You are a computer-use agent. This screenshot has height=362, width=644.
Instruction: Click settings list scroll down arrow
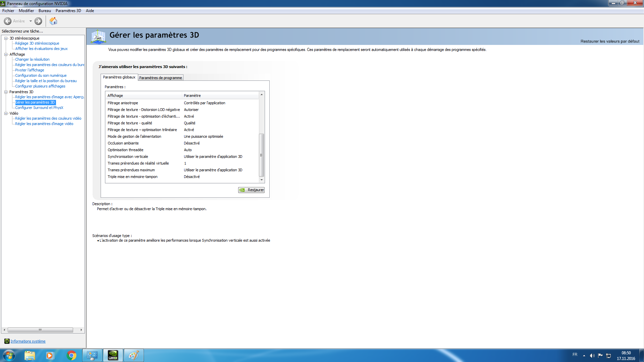(x=262, y=180)
